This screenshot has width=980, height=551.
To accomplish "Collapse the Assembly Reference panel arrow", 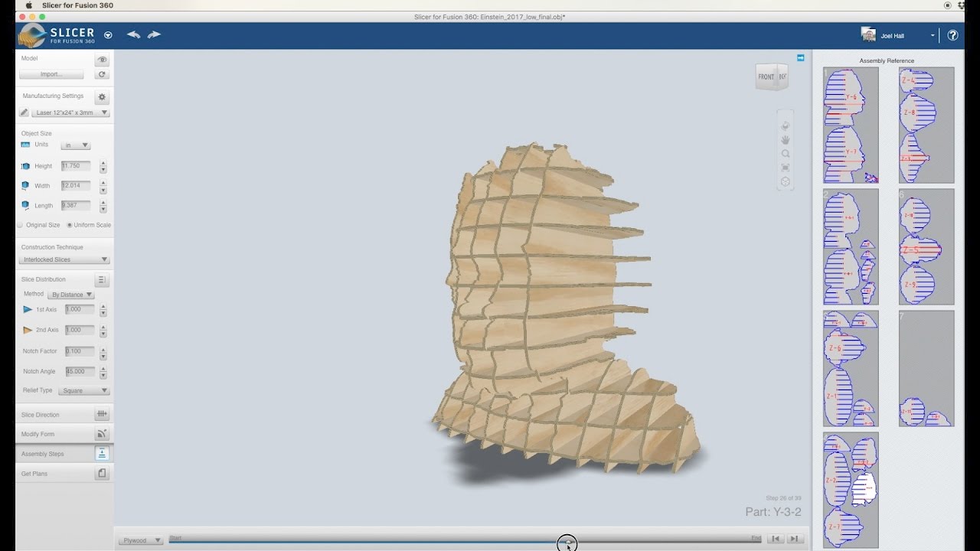I will (x=800, y=57).
